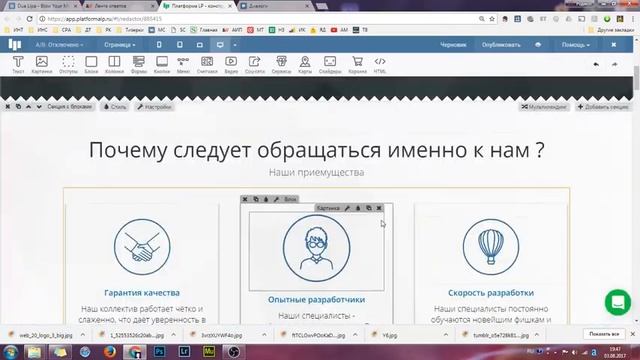The height and width of the screenshot is (360, 640).
Task: Select the Кнопки button widget tool
Action: tap(162, 64)
